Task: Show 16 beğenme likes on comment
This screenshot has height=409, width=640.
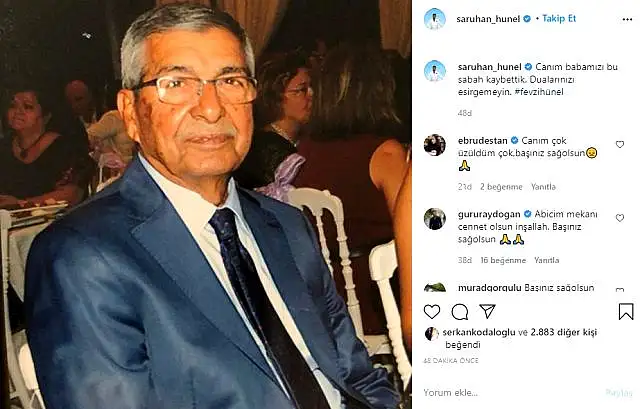Action: point(503,260)
